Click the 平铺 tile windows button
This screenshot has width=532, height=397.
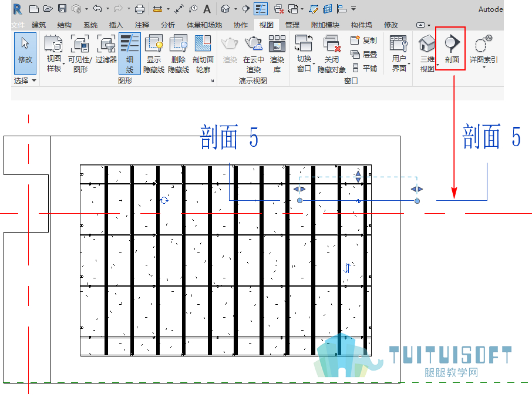coord(365,68)
